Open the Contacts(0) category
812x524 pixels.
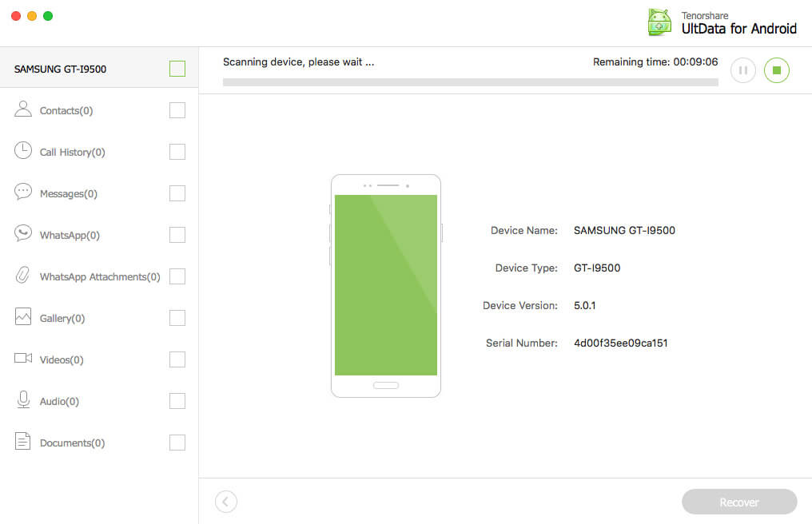(x=66, y=111)
